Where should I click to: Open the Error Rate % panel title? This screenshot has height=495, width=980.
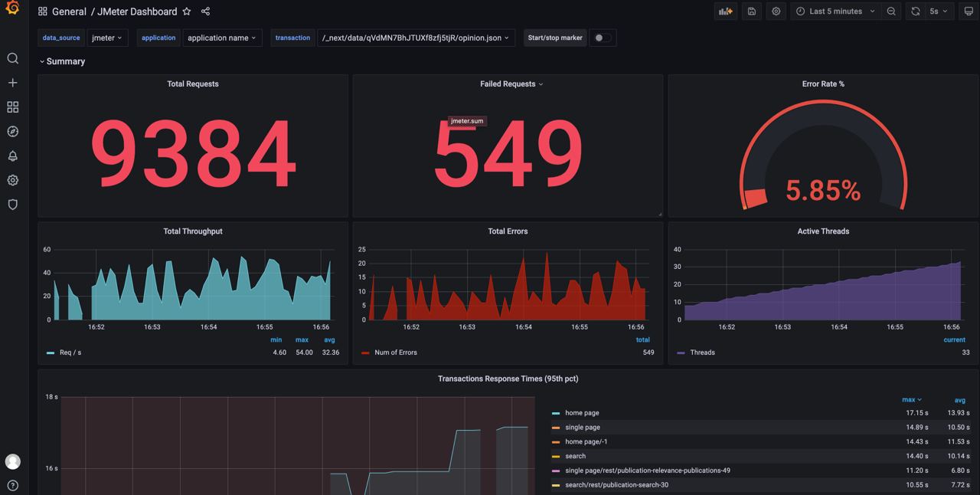(x=823, y=84)
